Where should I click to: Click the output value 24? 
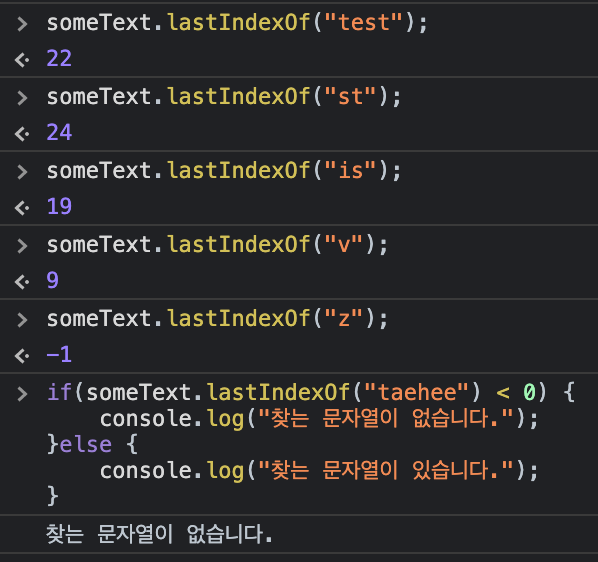[59, 133]
